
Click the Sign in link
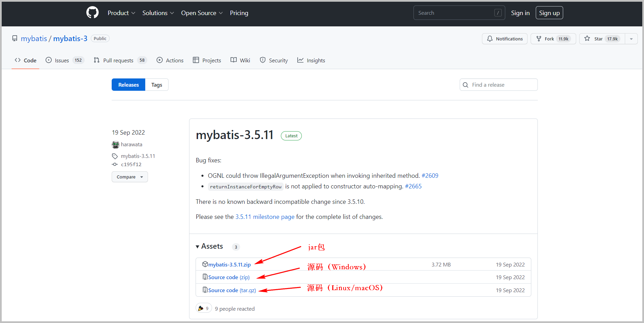520,13
